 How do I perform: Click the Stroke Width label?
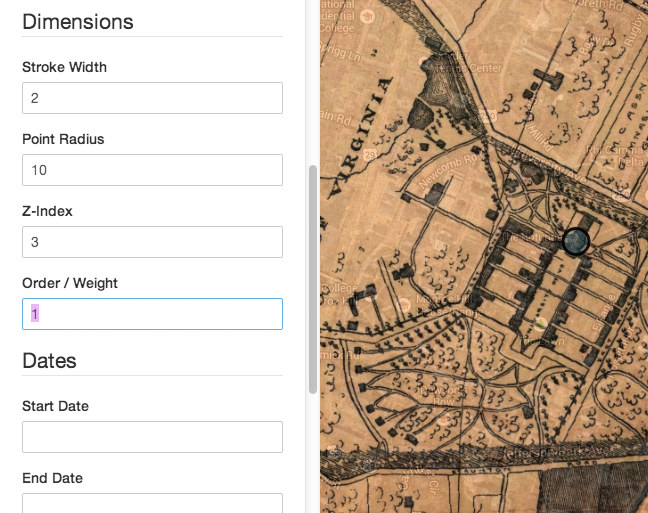(64, 67)
